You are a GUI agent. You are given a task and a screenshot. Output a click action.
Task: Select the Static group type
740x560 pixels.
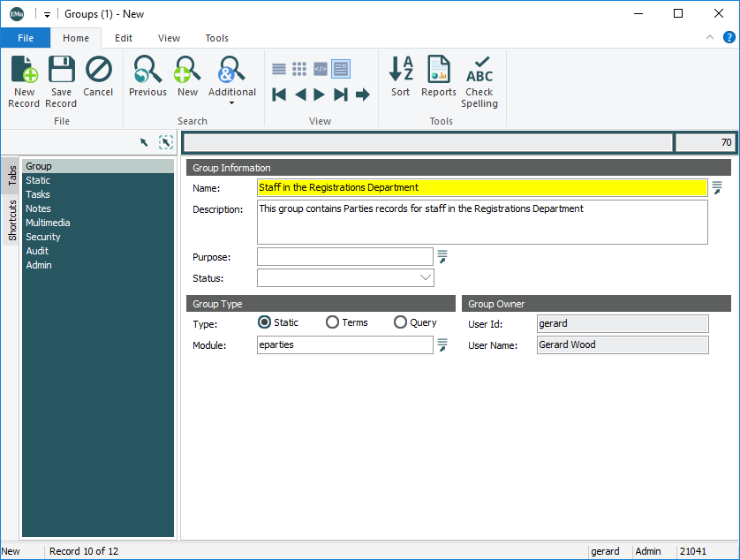pyautogui.click(x=264, y=322)
